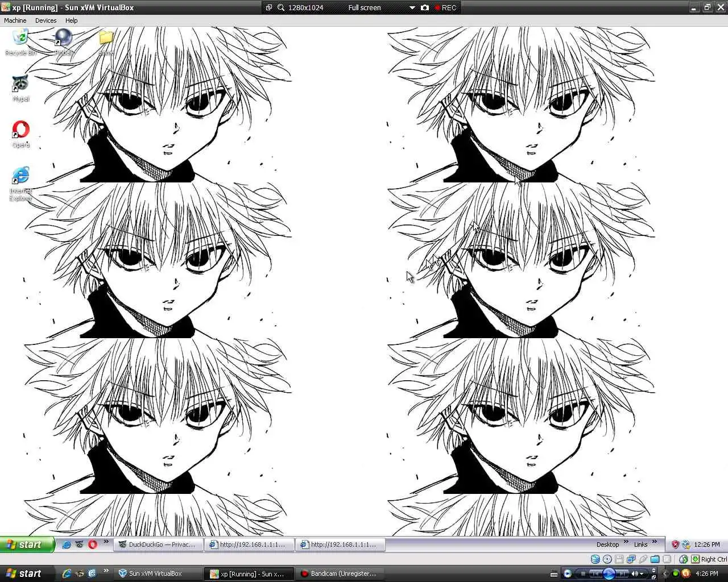Open the Machine menu in VirtualBox
The height and width of the screenshot is (582, 728).
point(15,20)
